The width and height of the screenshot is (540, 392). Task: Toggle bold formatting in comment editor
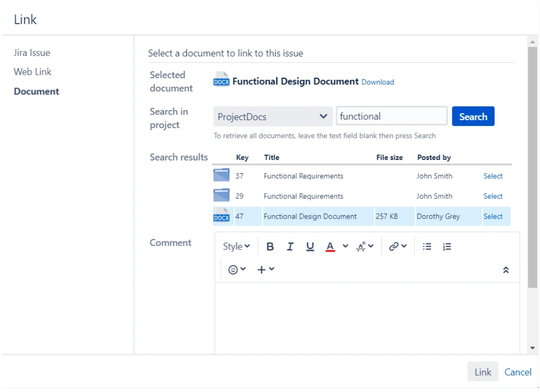tap(270, 247)
